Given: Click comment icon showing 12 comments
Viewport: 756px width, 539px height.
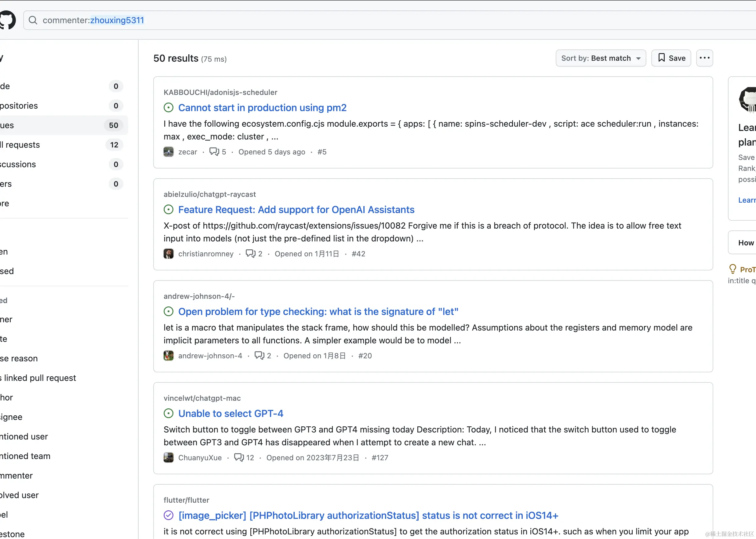Looking at the screenshot, I should coord(239,457).
